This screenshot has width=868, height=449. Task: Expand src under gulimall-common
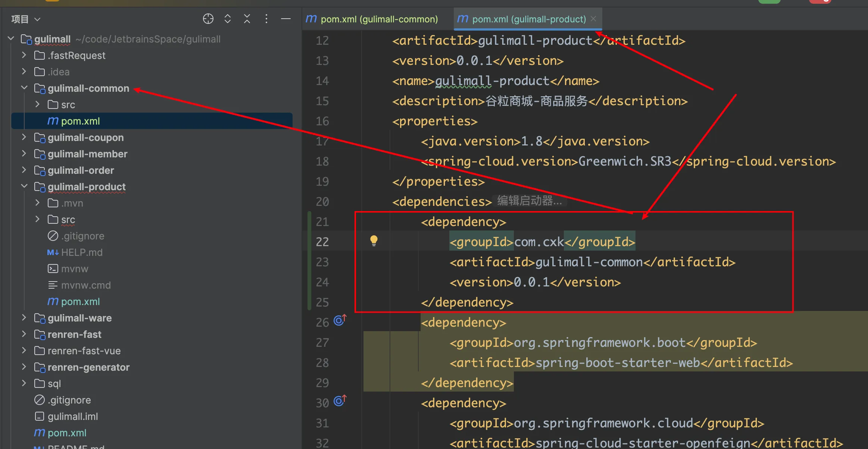[x=38, y=104]
